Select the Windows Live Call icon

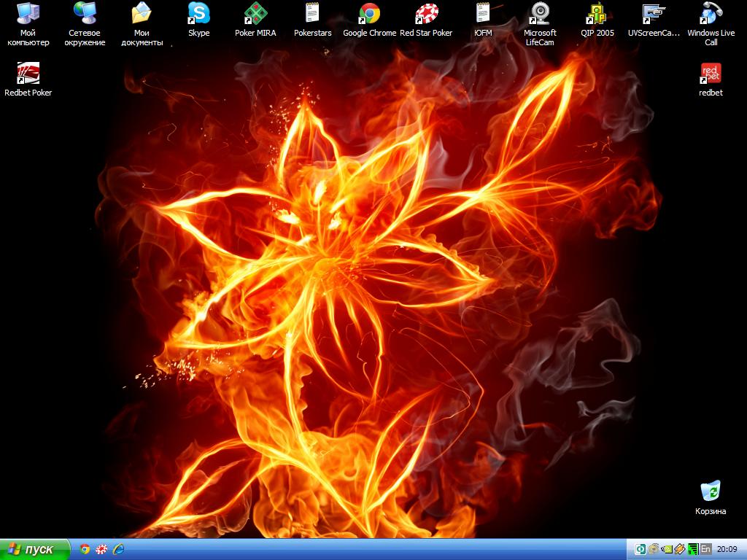pos(711,14)
